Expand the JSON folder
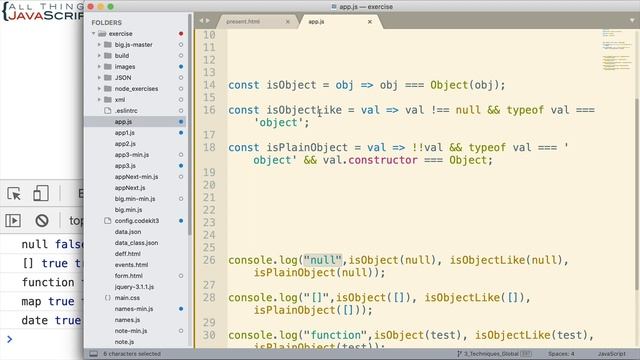Viewport: 640px width, 360px height. point(99,78)
